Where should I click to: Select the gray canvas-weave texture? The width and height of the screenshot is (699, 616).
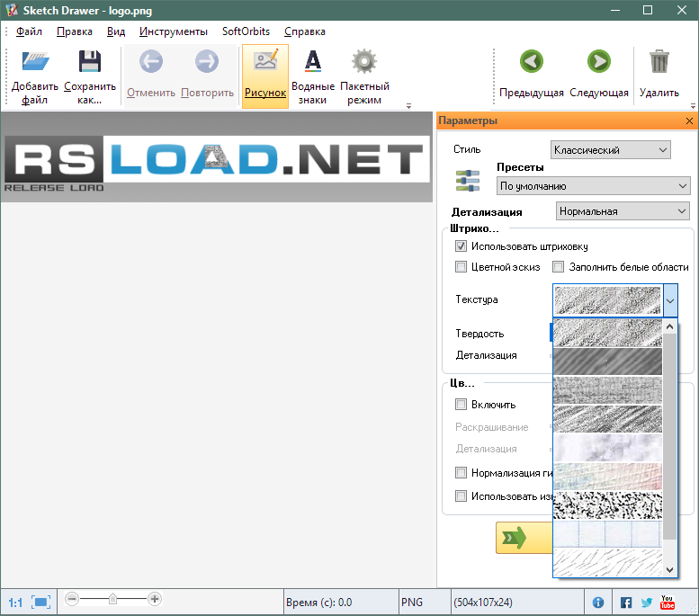607,389
